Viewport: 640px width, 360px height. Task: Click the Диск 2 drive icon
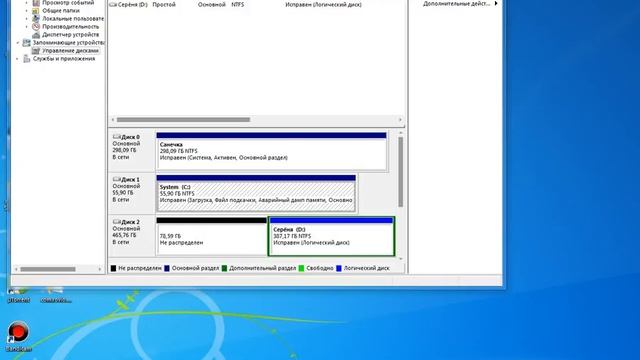117,222
